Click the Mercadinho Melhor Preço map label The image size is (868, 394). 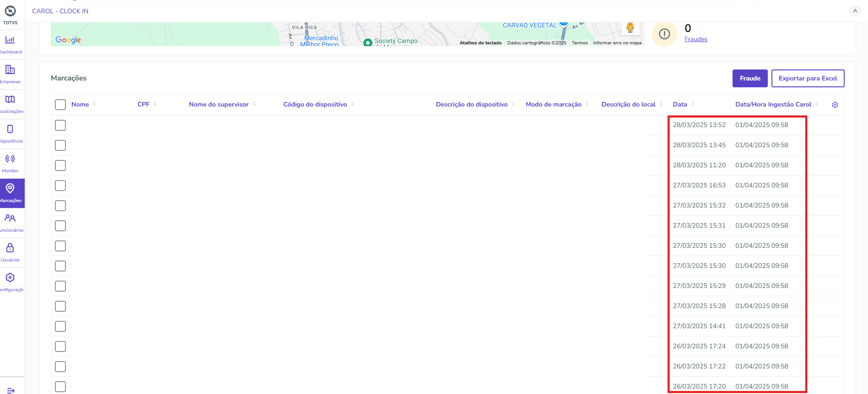(x=320, y=41)
